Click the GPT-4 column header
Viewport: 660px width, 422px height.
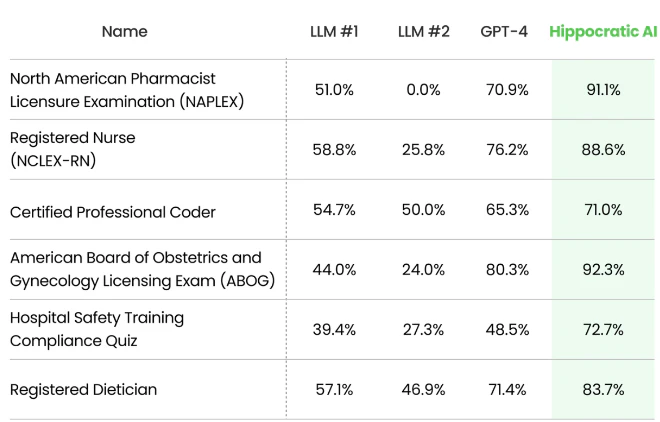504,32
